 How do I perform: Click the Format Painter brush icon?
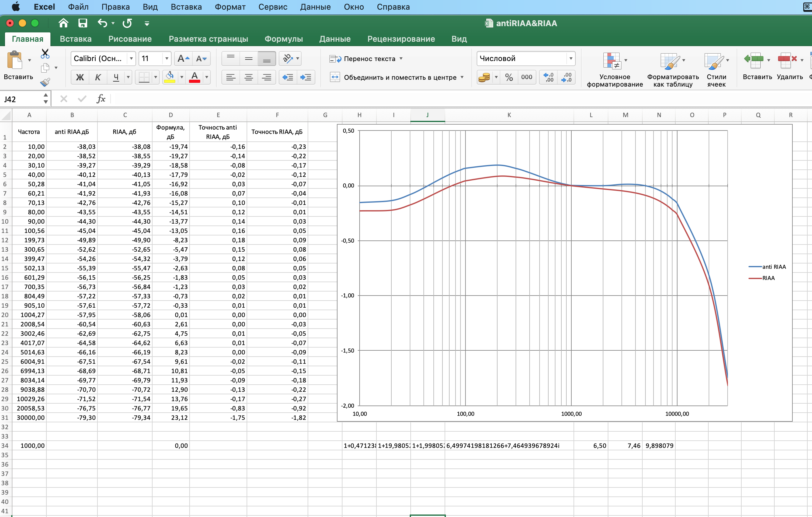click(x=45, y=82)
